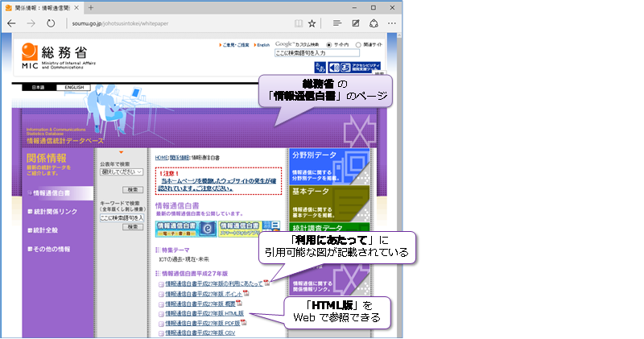Open 情報通信白書 in left menu

pyautogui.click(x=57, y=193)
